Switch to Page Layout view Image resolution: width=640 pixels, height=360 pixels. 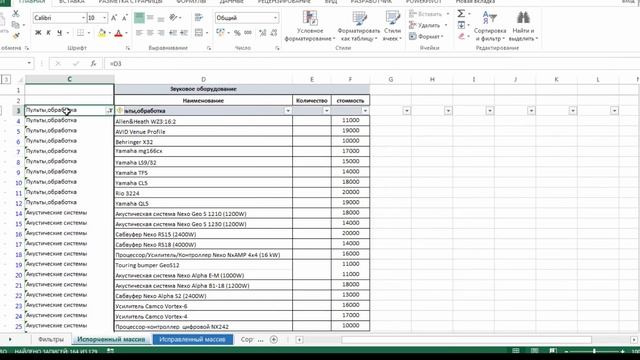[x=534, y=351]
